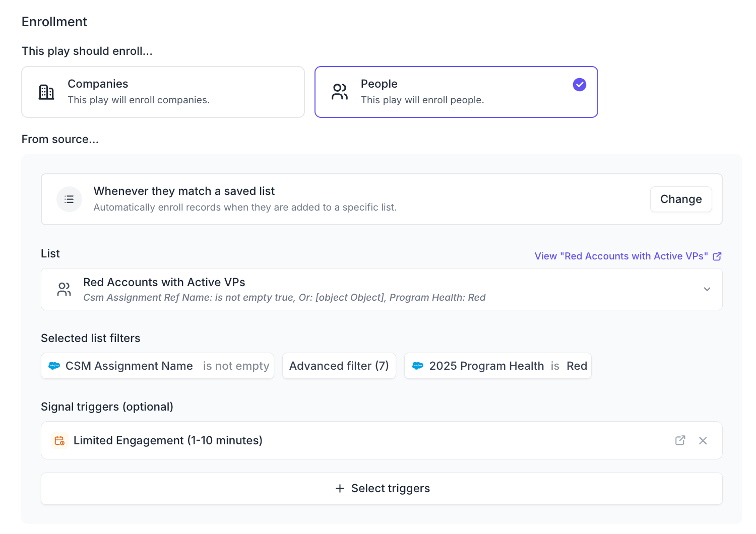The height and width of the screenshot is (534, 756).
Task: Click the Companies building icon
Action: 46,92
